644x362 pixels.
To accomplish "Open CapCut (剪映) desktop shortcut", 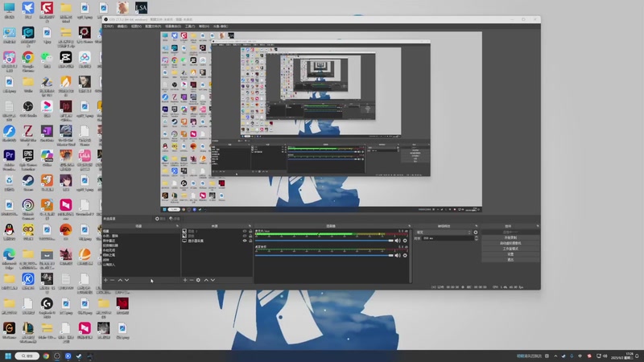I will click(x=66, y=61).
